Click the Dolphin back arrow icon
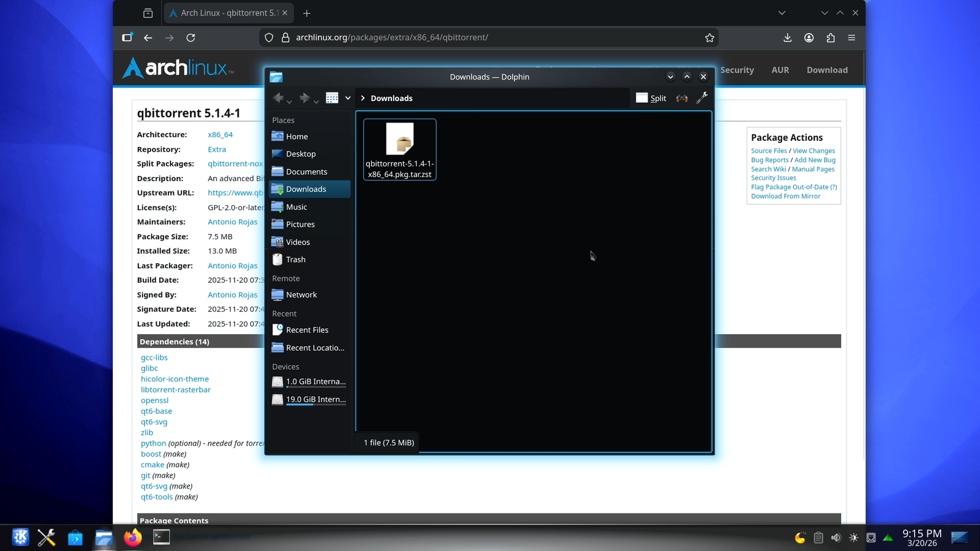 [x=278, y=98]
